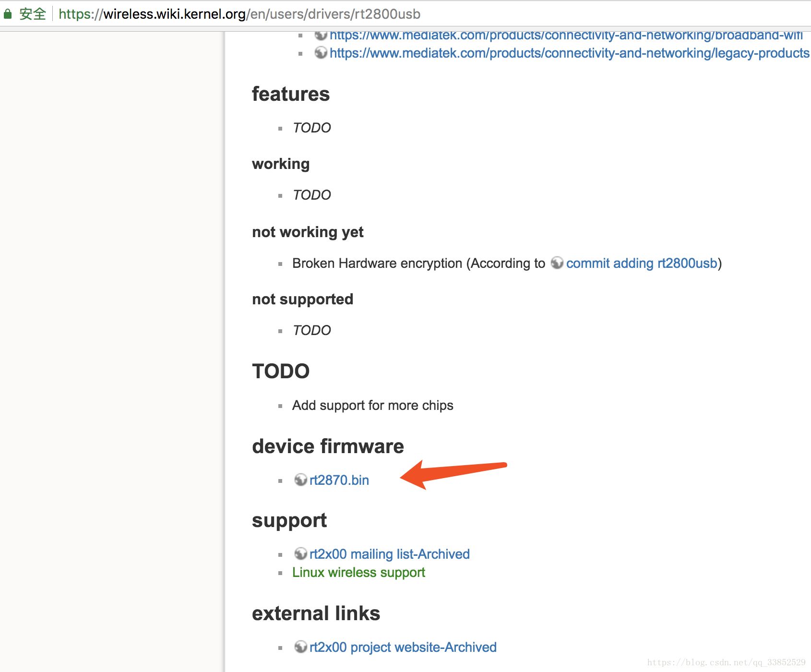The image size is (811, 672).
Task: Open the rt2870.bin firmware link
Action: [339, 480]
